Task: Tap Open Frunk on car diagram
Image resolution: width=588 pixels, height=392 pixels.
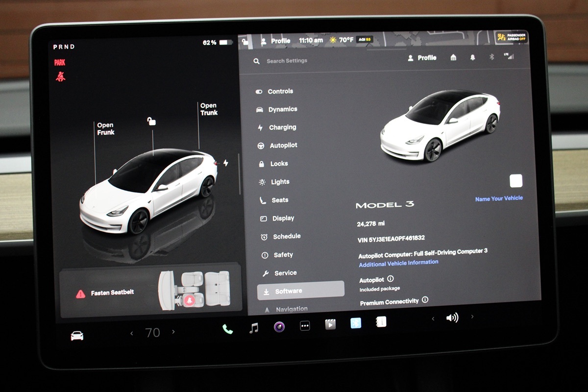Action: [x=105, y=129]
